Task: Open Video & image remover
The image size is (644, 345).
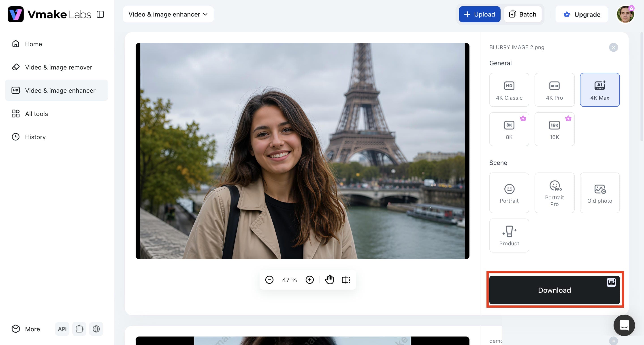Action: (x=56, y=67)
